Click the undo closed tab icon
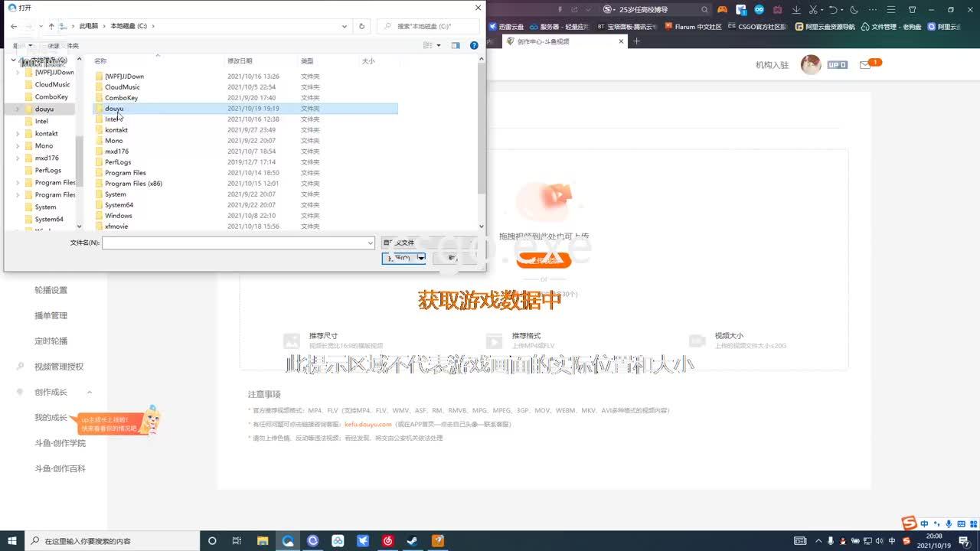Viewport: 980px width, 551px height. point(834,10)
